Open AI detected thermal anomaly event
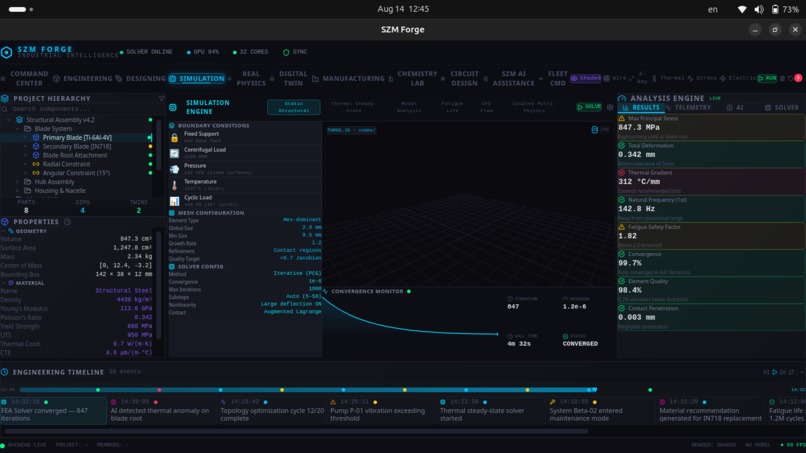Screen dimensions: 806x453 [x=162, y=410]
